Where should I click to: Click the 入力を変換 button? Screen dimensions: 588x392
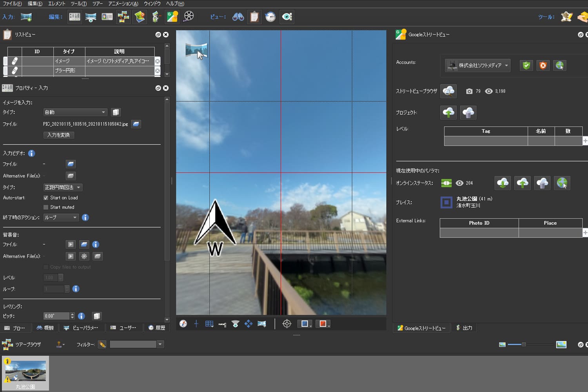(58, 135)
